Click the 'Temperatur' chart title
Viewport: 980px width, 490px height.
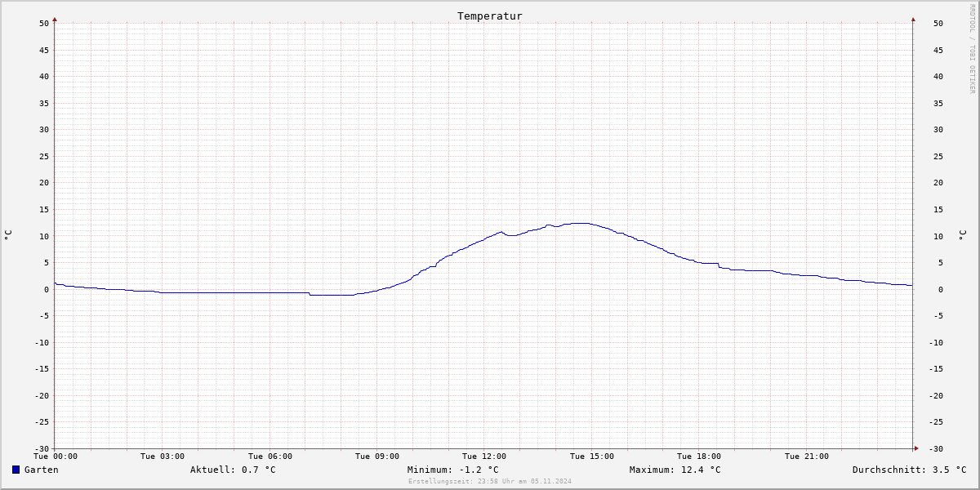point(490,16)
